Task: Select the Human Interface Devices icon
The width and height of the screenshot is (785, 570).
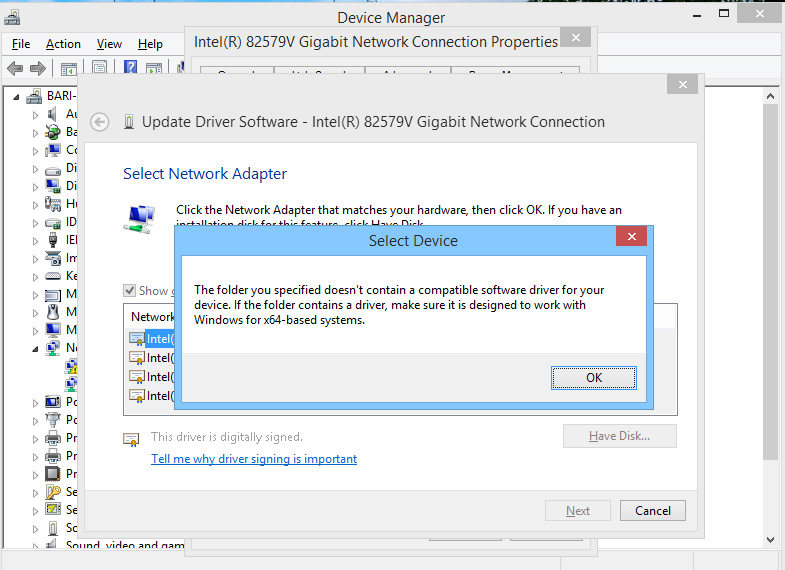Action: 53,204
